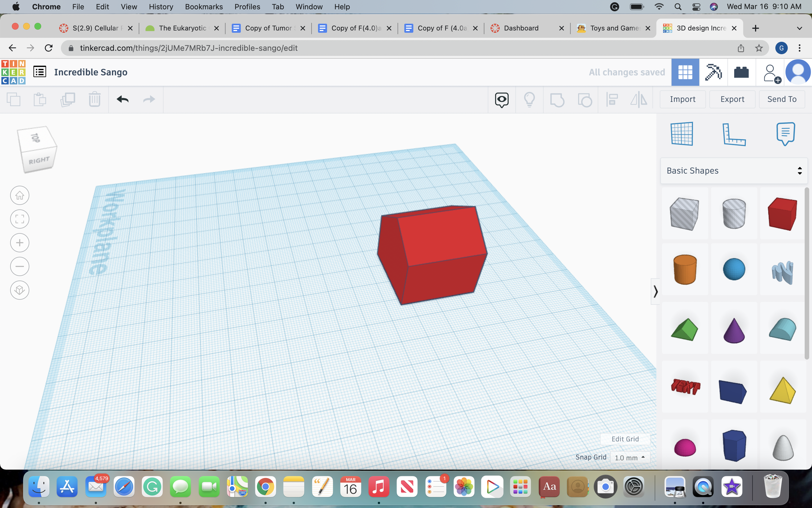The width and height of the screenshot is (812, 508).
Task: Switch to the Toys and Games tab
Action: (x=613, y=28)
